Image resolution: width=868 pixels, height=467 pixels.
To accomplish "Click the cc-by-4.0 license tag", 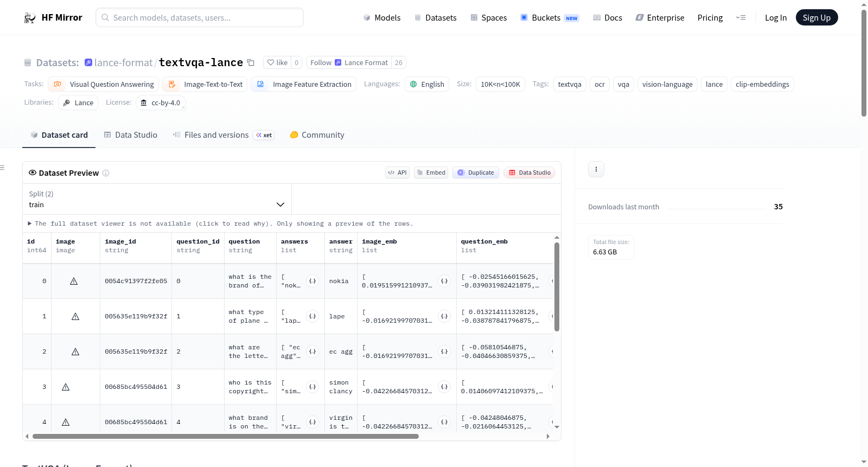I will pyautogui.click(x=161, y=103).
